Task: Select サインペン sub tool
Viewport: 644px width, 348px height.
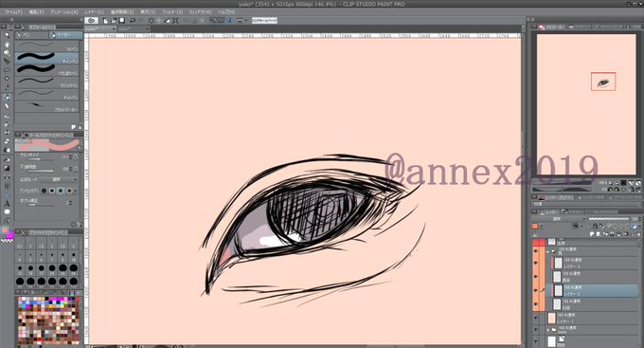Action: 46,57
